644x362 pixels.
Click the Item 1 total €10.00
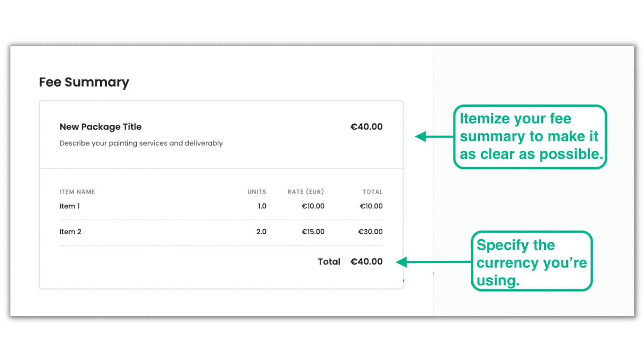pyautogui.click(x=372, y=206)
